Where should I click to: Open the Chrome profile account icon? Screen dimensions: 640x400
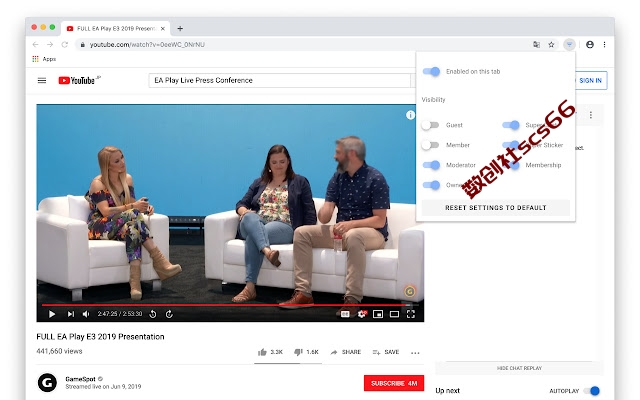pos(590,44)
